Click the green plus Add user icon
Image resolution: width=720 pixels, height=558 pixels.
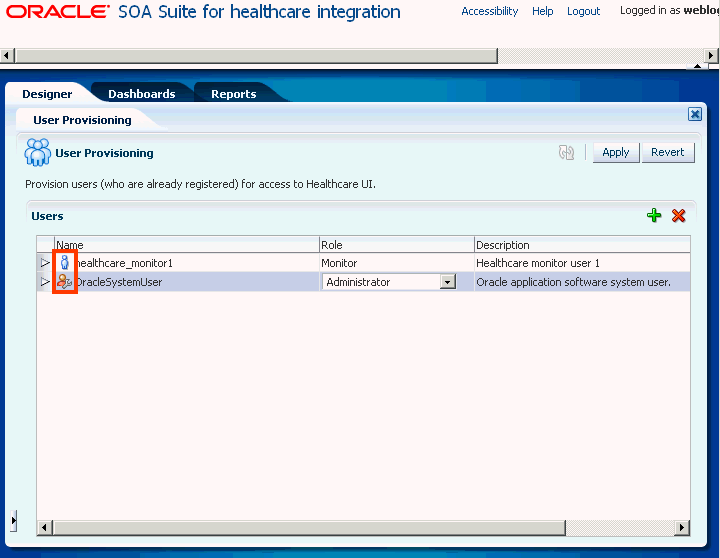coord(654,215)
